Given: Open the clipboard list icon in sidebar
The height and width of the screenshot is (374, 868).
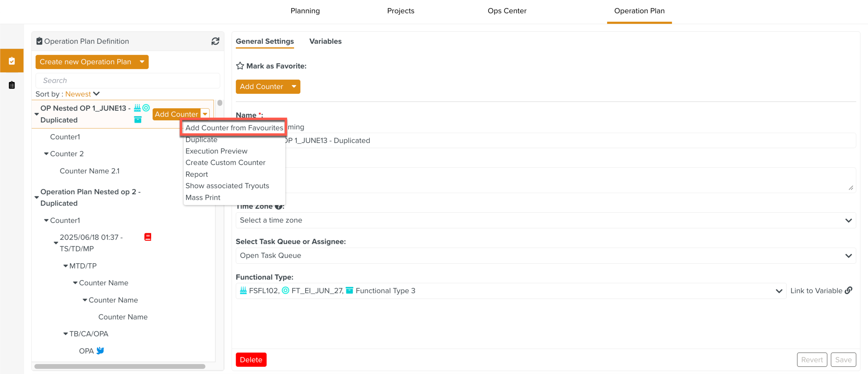Looking at the screenshot, I should 12,85.
